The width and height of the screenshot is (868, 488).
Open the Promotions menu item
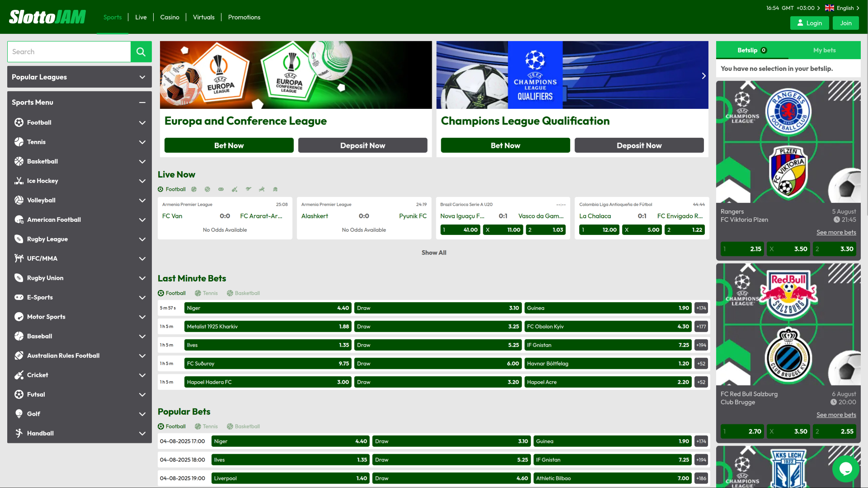click(244, 17)
